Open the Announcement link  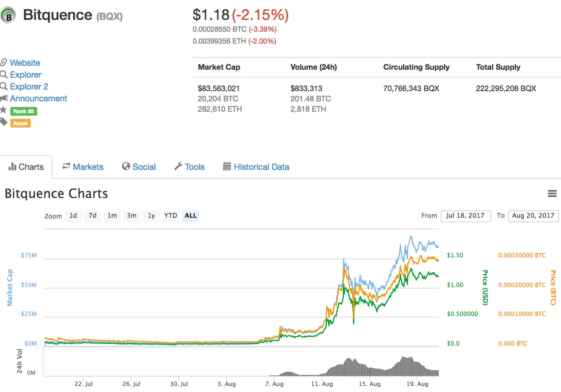[x=39, y=98]
